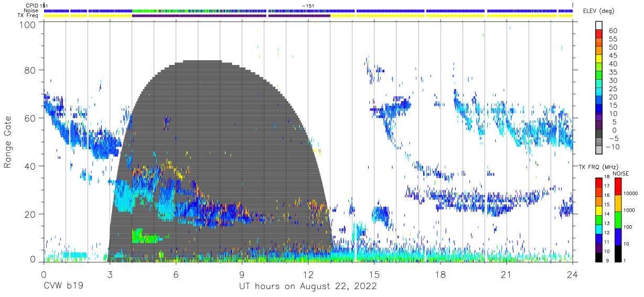
Task: Click the '40' tick label on Range Gate axis
Action: [30, 167]
